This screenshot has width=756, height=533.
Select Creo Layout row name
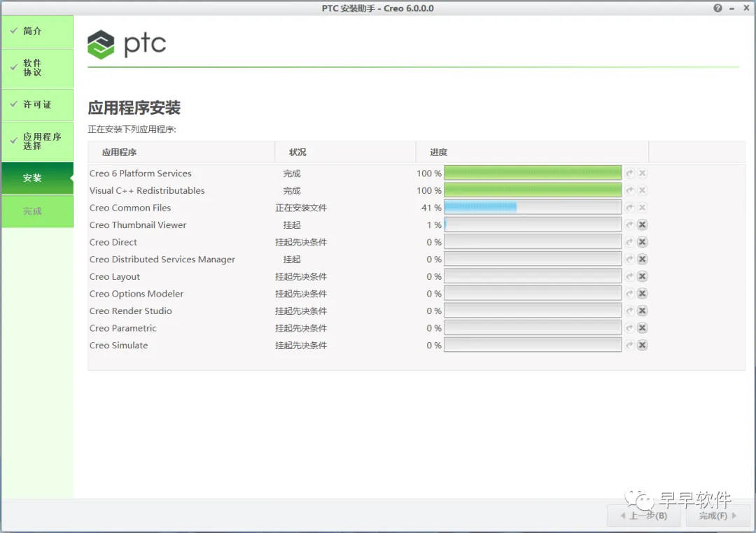(115, 276)
